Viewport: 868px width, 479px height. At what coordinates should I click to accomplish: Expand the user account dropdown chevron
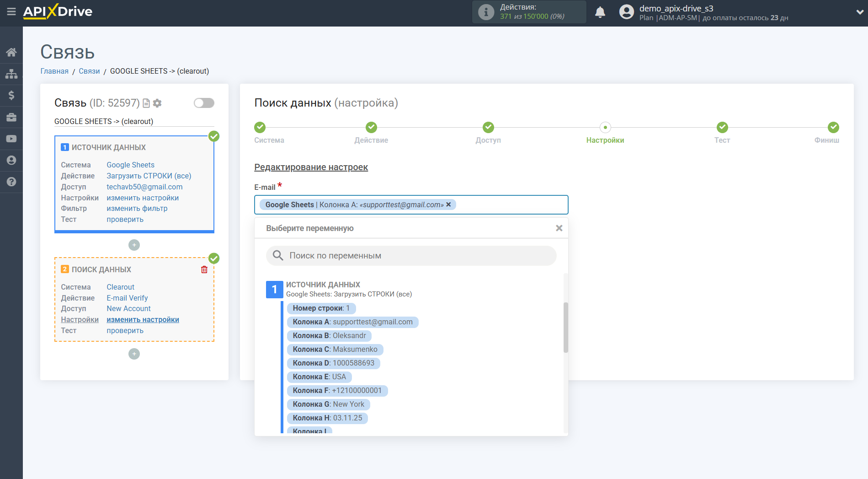point(859,12)
